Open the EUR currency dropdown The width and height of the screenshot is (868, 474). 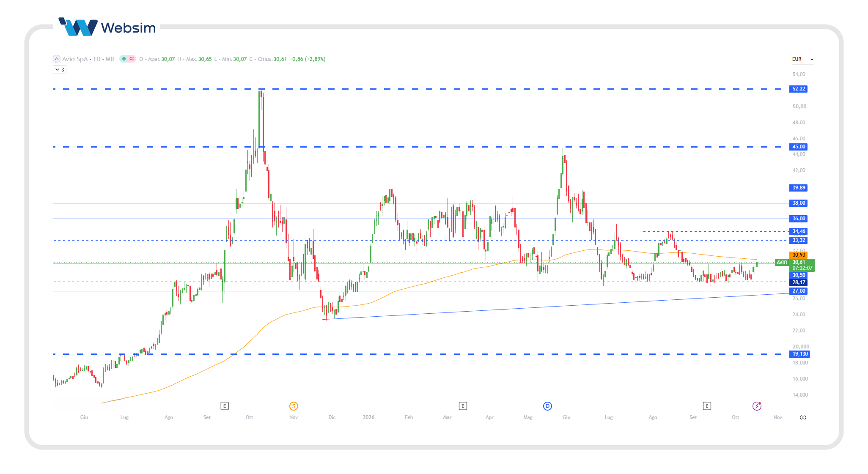point(802,59)
